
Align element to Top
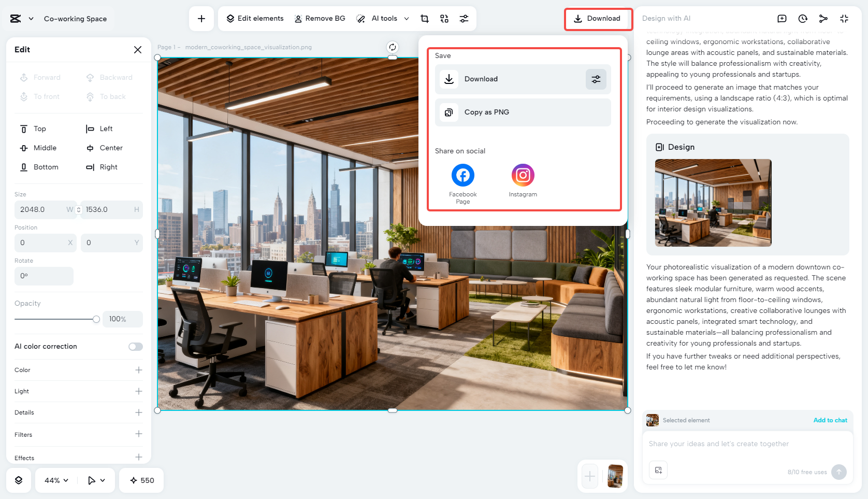[x=33, y=129]
